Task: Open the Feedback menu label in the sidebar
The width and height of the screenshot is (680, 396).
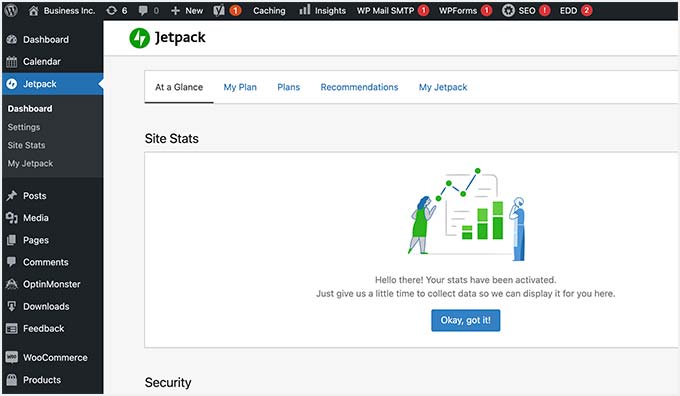Action: click(43, 328)
